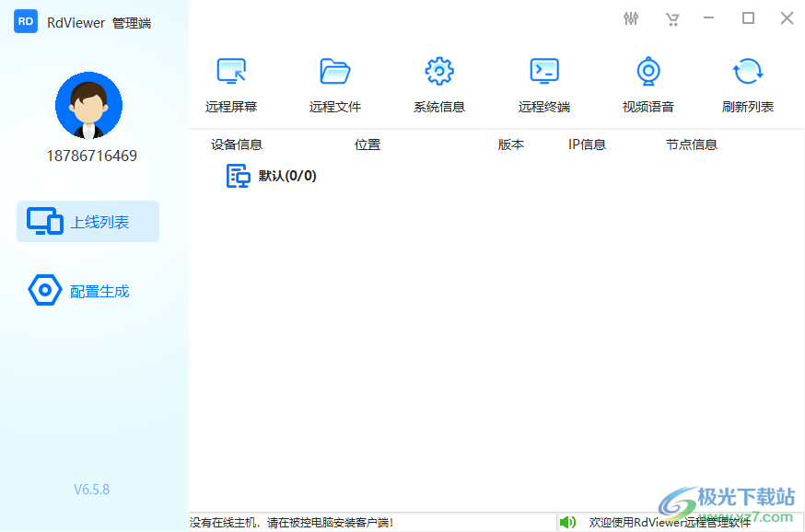Maximize the RdViewer window
The height and width of the screenshot is (532, 805).
click(748, 18)
